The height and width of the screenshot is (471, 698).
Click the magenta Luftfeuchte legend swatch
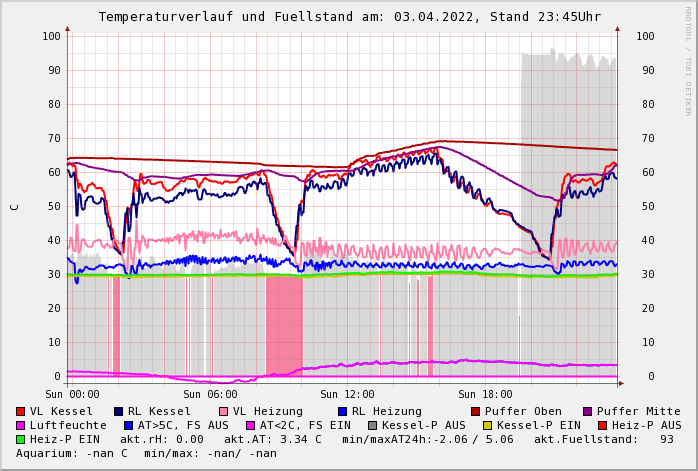pos(21,426)
